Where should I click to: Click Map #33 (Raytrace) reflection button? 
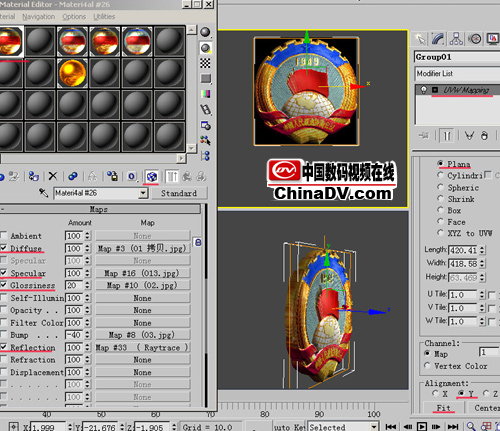(x=143, y=347)
